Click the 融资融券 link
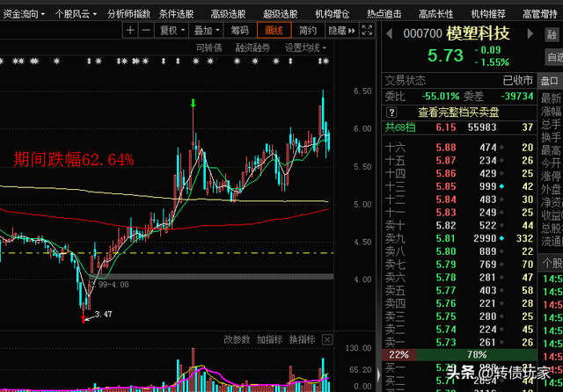563x392 pixels. coord(252,47)
